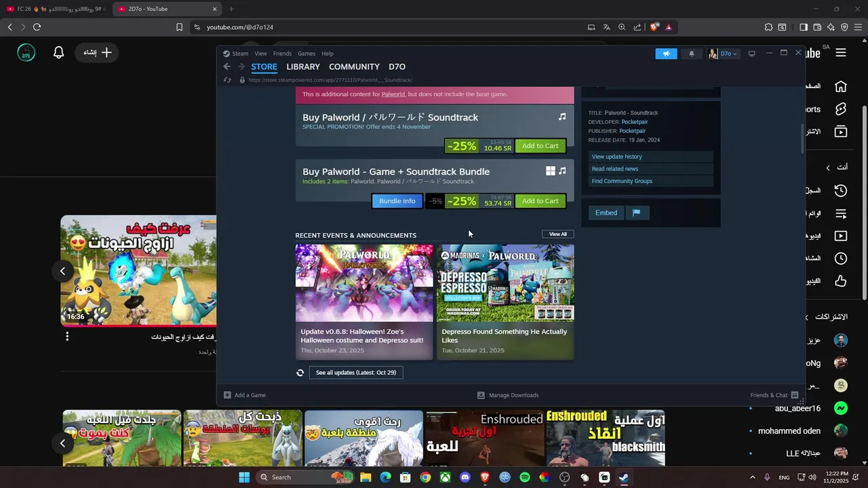868x488 pixels.
Task: Open Pocketpair developer link
Action: [635, 122]
